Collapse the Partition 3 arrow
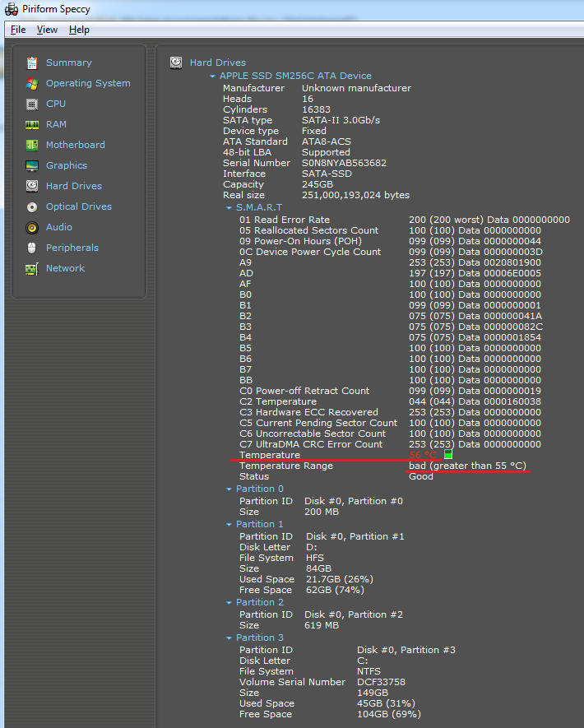 (229, 638)
